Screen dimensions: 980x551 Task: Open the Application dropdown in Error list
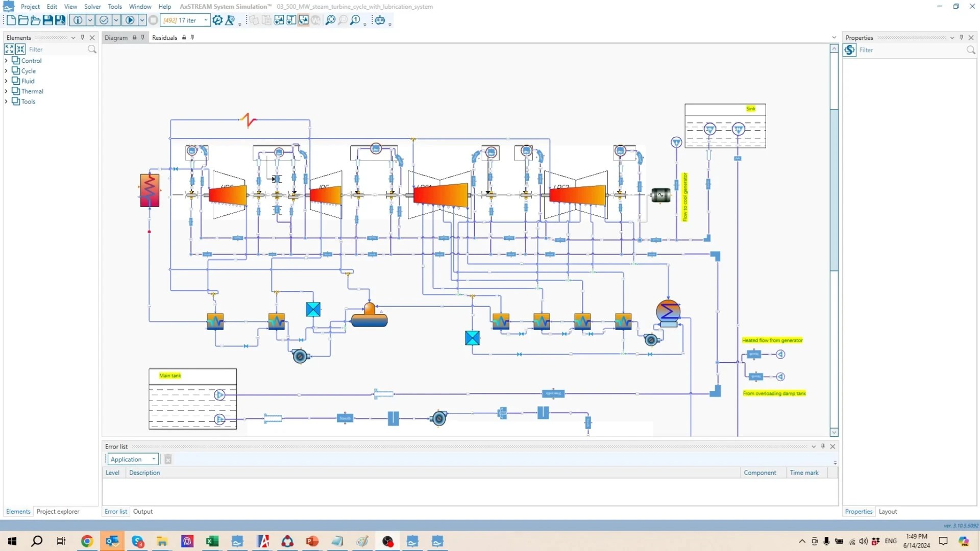coord(153,459)
